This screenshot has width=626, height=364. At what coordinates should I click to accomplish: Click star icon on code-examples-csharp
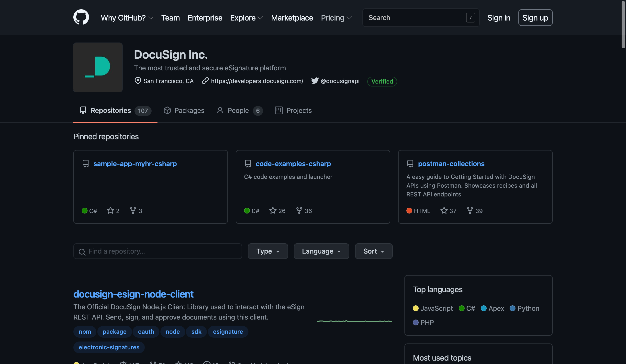(x=273, y=210)
